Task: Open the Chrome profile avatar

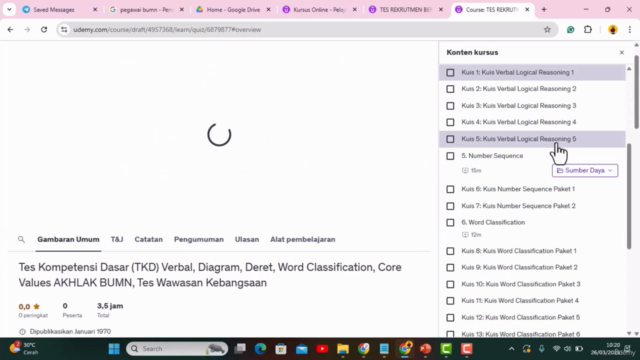Action: pos(613,29)
